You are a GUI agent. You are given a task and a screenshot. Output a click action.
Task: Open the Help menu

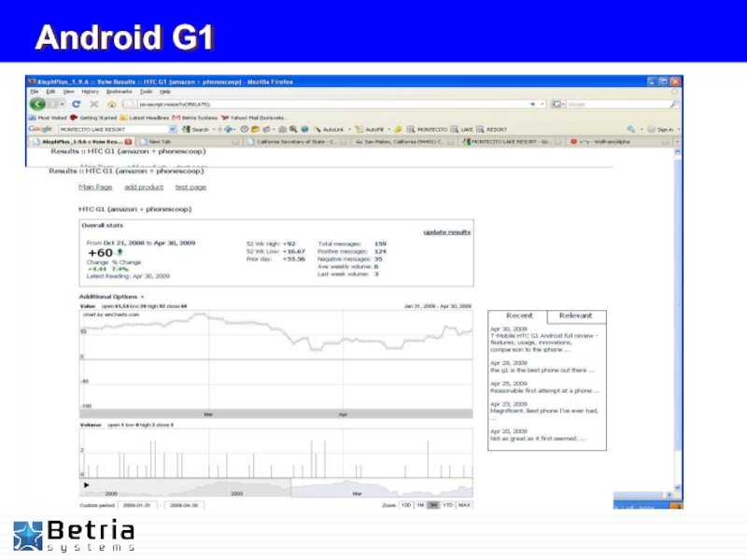(x=165, y=91)
